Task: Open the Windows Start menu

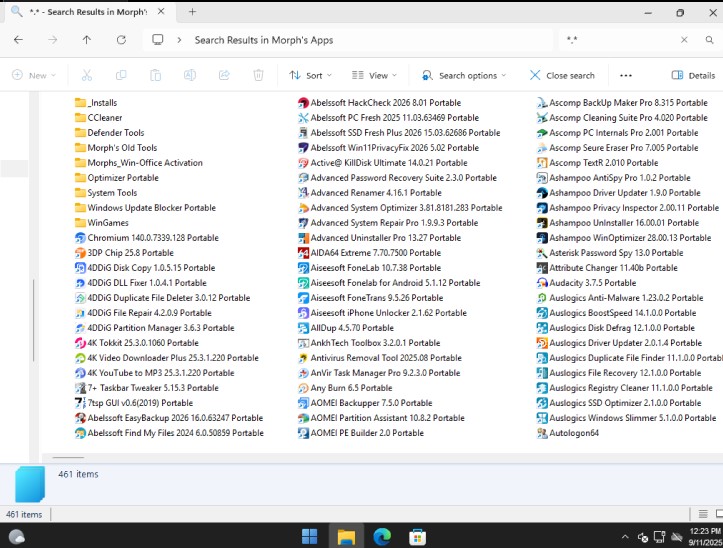Action: (309, 536)
